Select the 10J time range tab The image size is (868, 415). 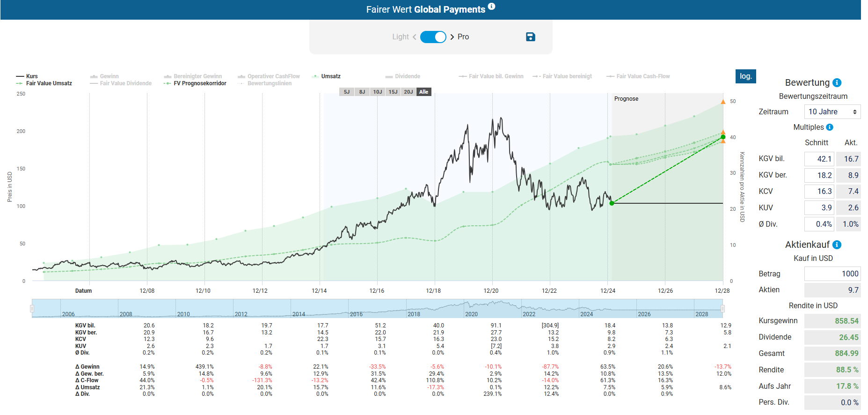(378, 92)
